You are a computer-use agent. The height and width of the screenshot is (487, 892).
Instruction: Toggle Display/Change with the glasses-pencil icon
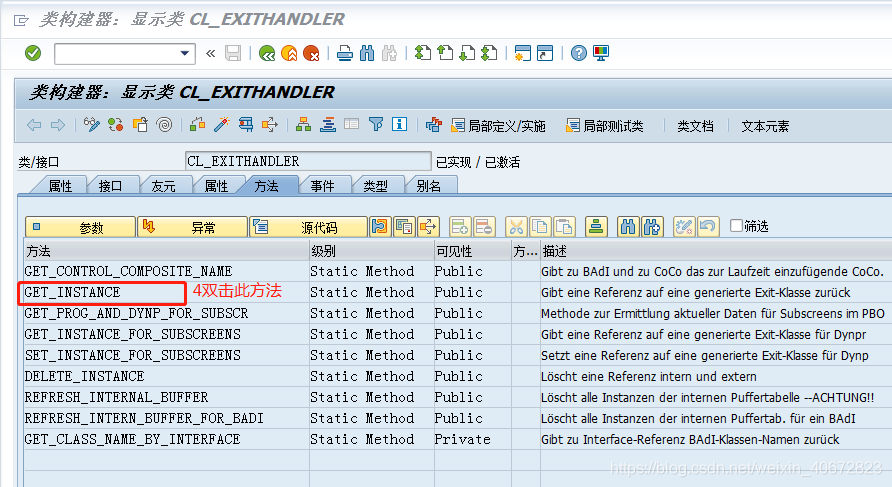(92, 125)
